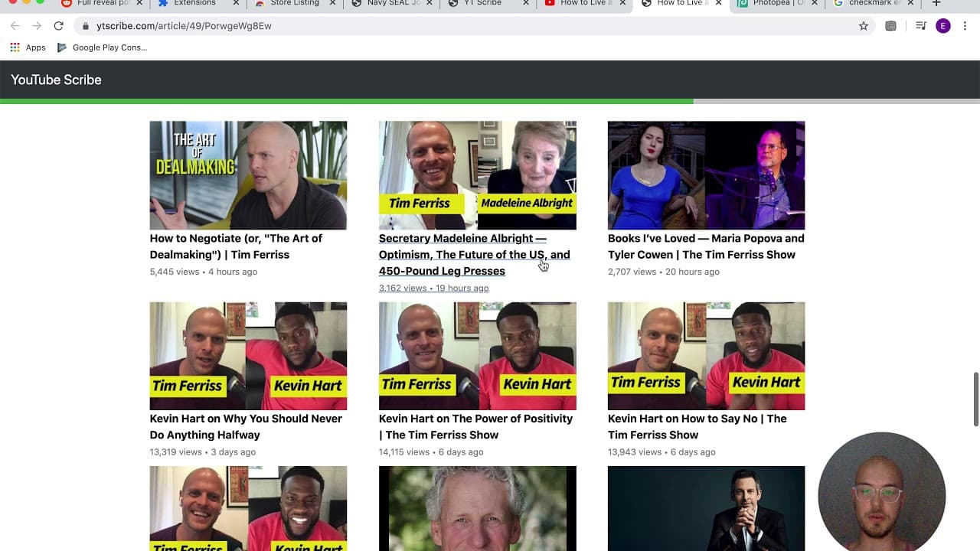Click the padlock site info icon
The width and height of the screenshot is (980, 551).
pos(86,26)
